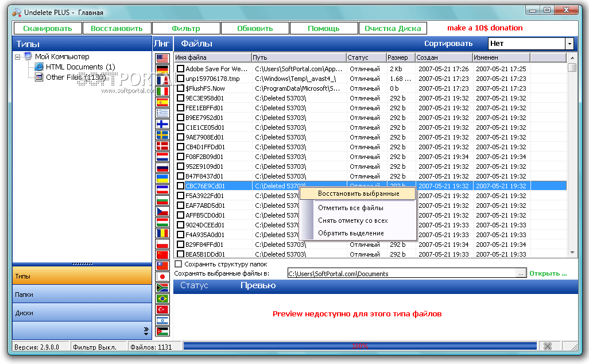Select the United States flag language
This screenshot has height=364, width=589.
(162, 59)
